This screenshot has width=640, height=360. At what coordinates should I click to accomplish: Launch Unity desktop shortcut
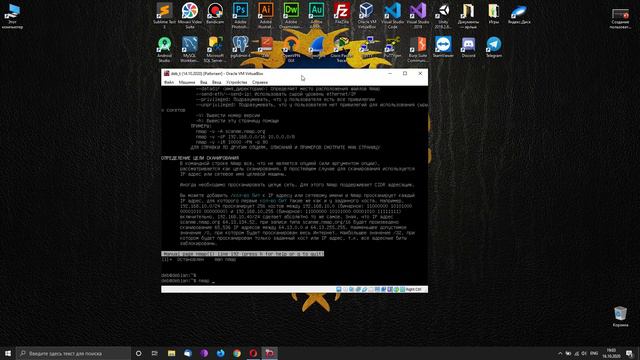click(x=443, y=16)
